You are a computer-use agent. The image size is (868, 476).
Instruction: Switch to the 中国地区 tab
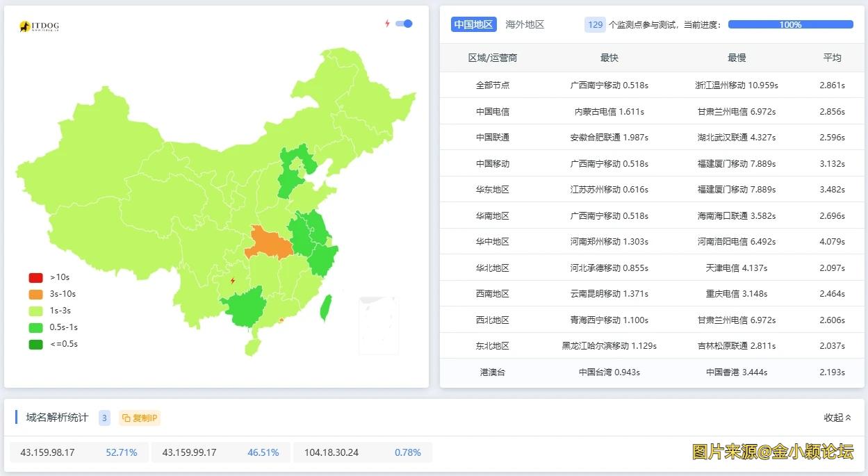pos(473,24)
